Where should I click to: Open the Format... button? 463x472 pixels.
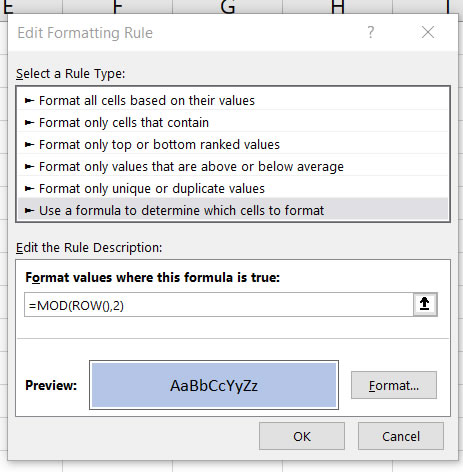point(394,385)
